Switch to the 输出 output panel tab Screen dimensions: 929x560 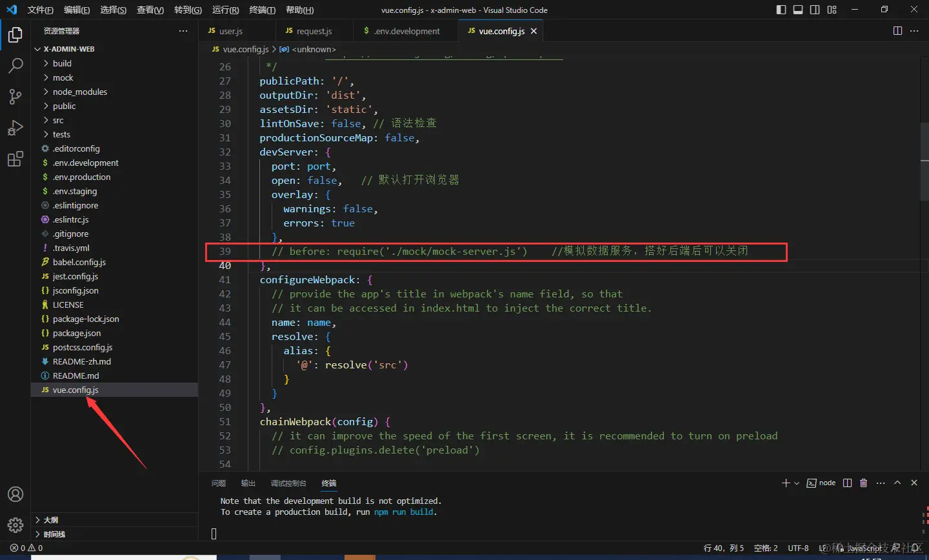[248, 483]
